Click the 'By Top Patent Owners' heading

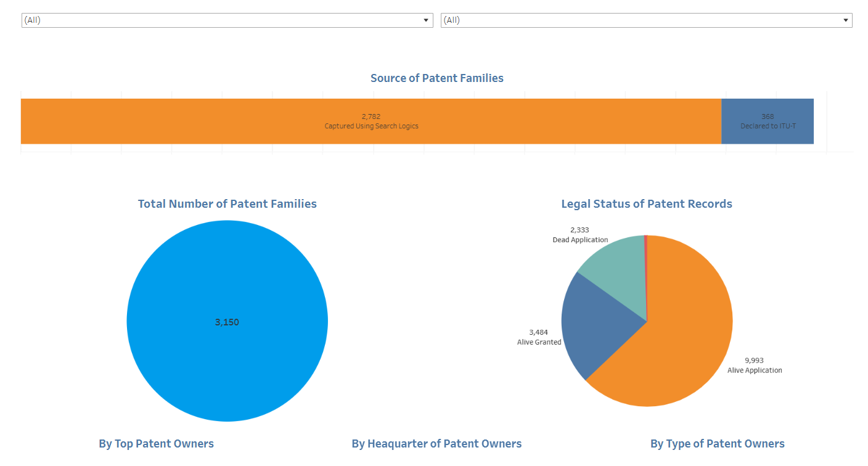[157, 444]
